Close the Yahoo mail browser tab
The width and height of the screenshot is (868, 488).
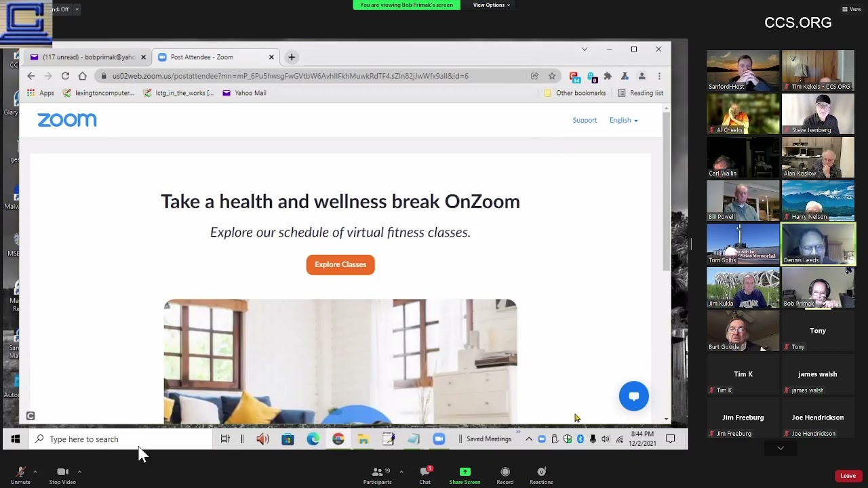pos(143,57)
